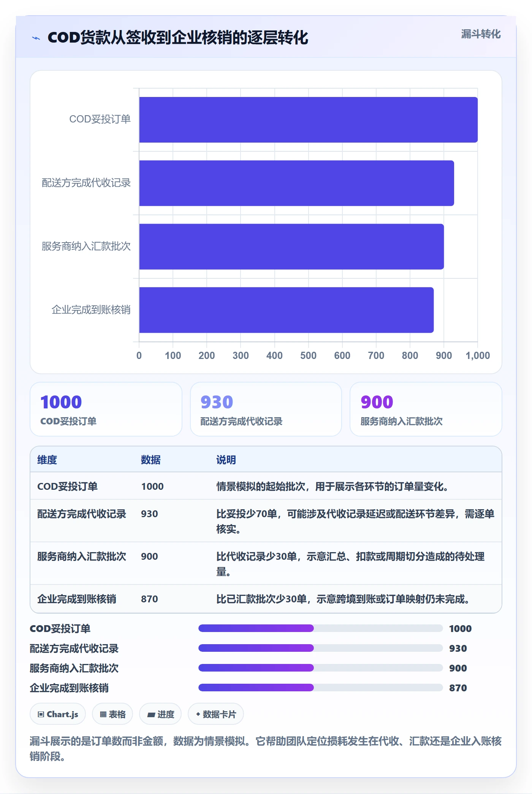Click the 900 value in the table
Viewport: 532px width, 794px height.
click(149, 556)
